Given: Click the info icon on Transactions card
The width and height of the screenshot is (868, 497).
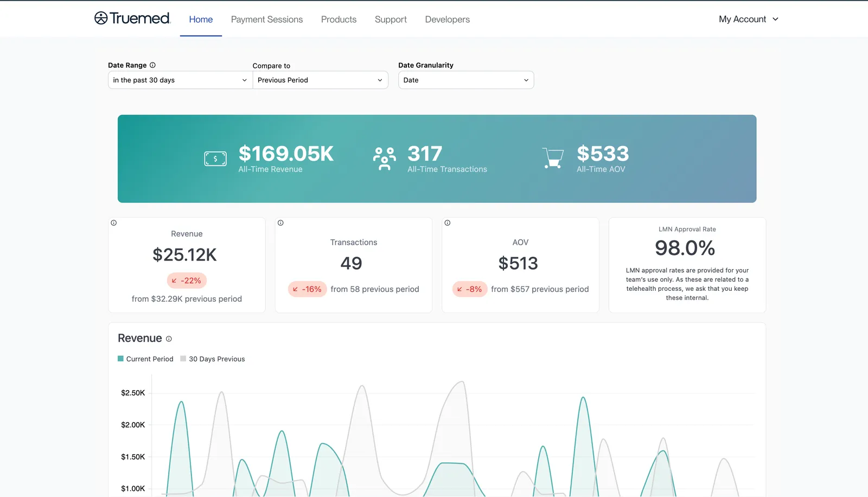Looking at the screenshot, I should tap(280, 223).
